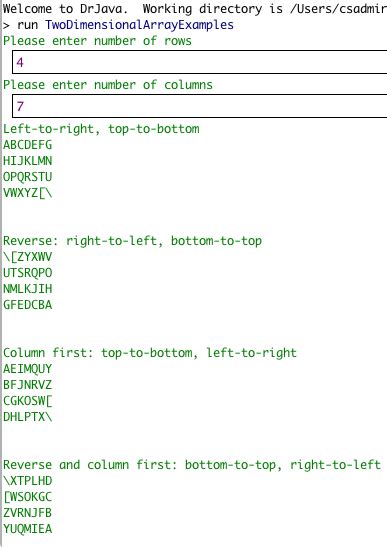
Task: Click the 'Reverse and column first' heading
Action: point(192,465)
